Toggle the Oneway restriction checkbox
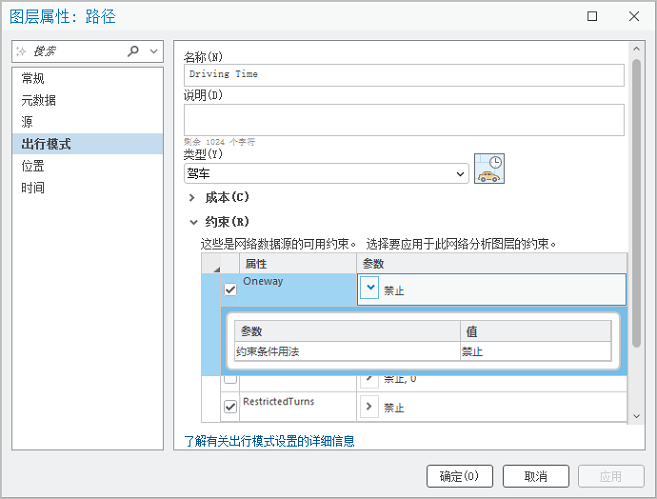Viewport: 657px width, 499px height. [231, 290]
